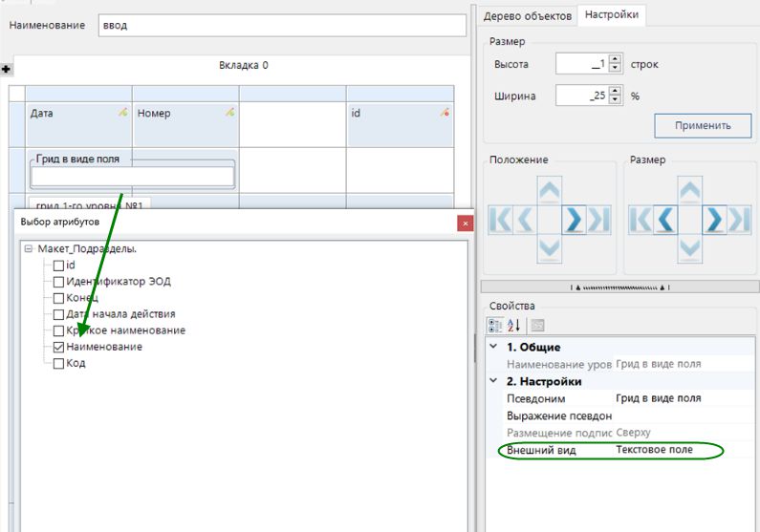Enable the Идентификатор ЭОД checkbox

pos(58,282)
